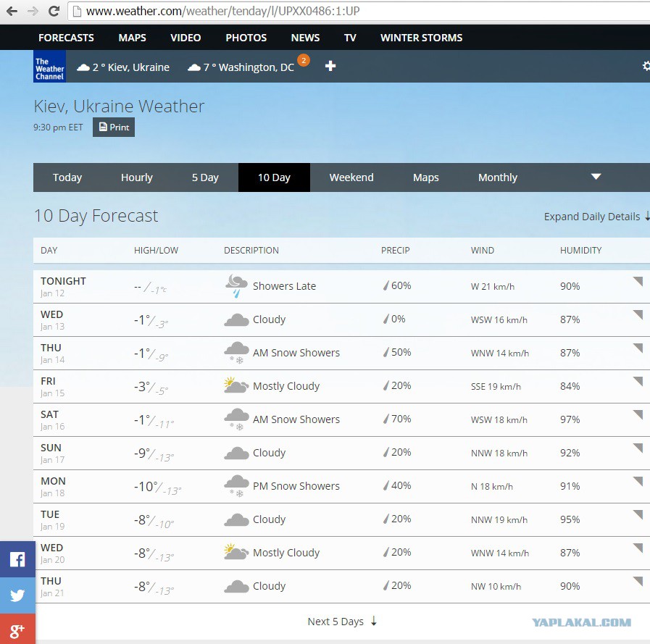
Task: Expand details for TONIGHT Jan 12 row
Action: tap(638, 281)
